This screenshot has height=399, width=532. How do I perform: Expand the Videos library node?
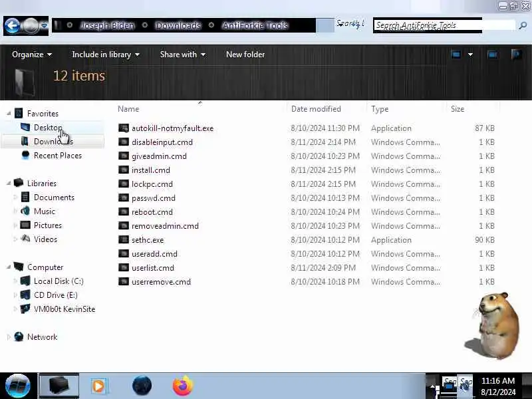[15, 239]
